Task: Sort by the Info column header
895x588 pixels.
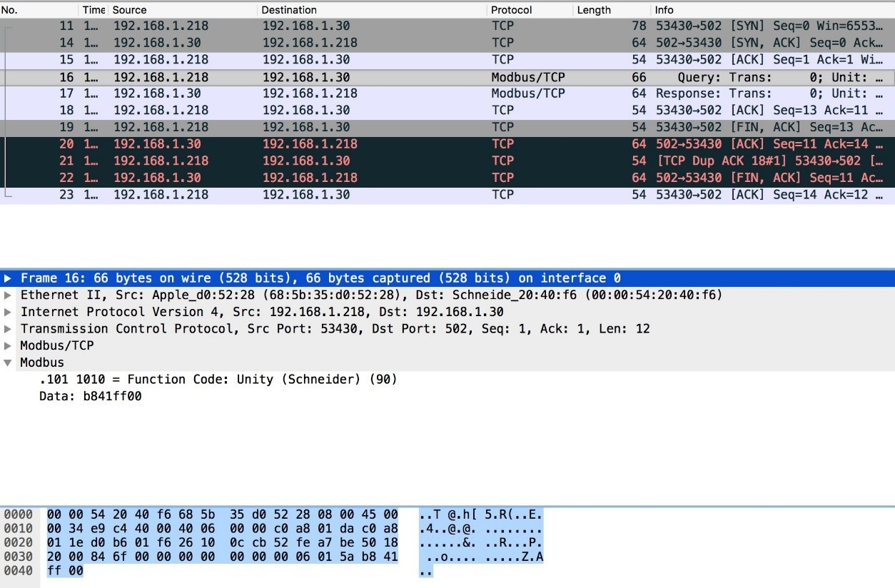Action: 773,10
